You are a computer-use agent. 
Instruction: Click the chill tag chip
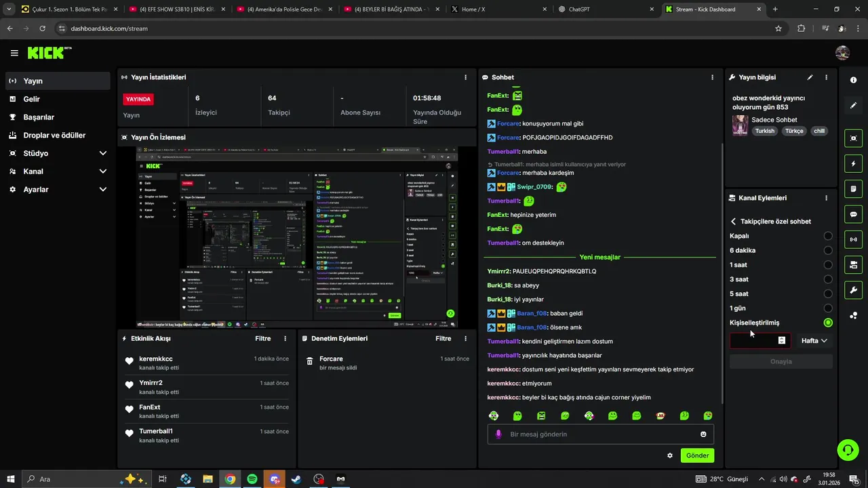click(x=819, y=131)
